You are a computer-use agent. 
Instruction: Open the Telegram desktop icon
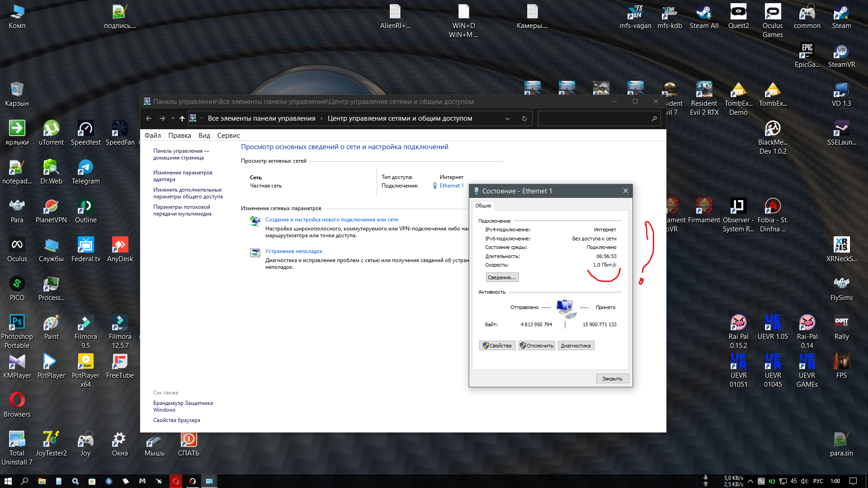coord(85,172)
